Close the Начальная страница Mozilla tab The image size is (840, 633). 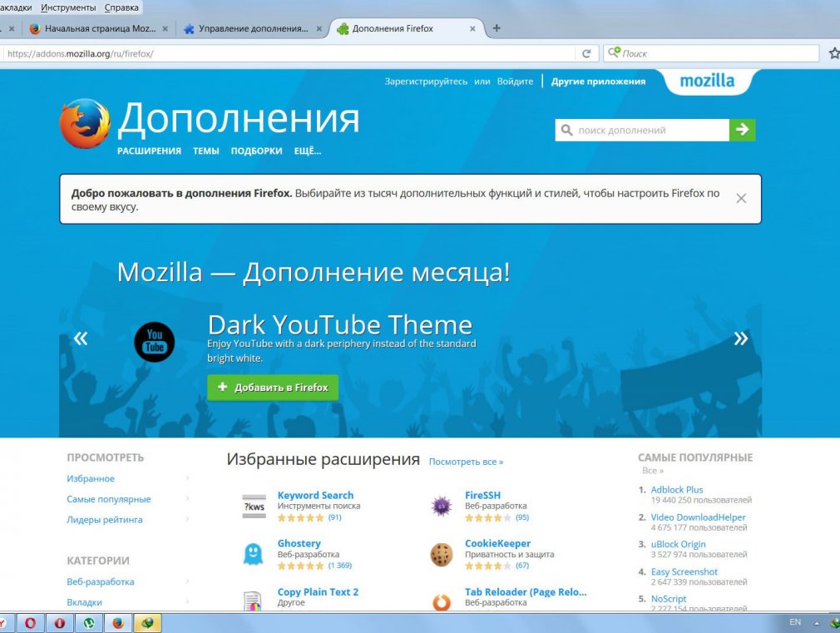pos(165,29)
